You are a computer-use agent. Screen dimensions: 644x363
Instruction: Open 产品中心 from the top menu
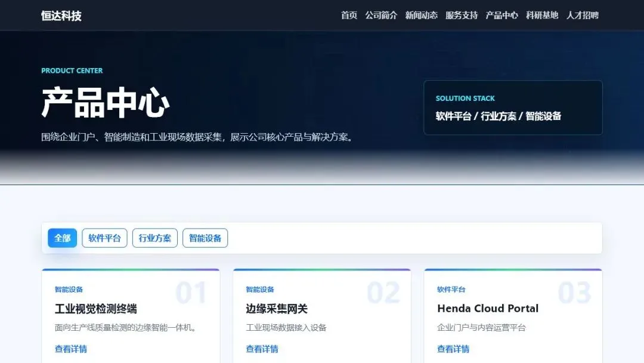pyautogui.click(x=501, y=15)
